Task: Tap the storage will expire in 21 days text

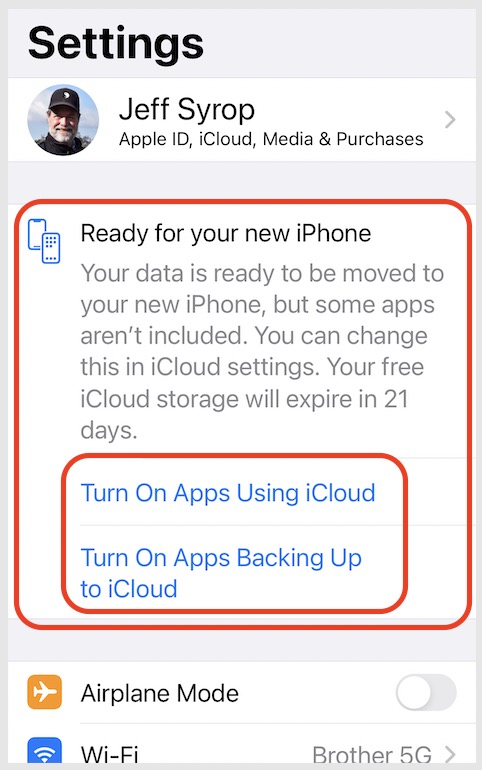Action: (x=244, y=414)
